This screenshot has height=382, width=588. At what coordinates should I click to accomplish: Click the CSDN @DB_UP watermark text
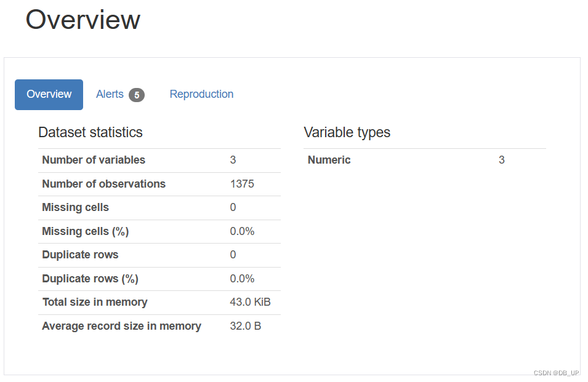556,373
